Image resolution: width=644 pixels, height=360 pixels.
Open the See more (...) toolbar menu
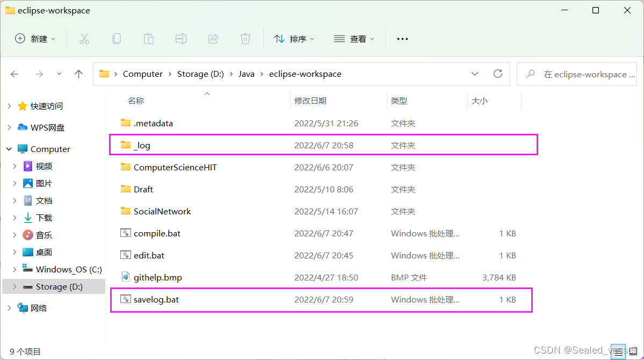coord(402,38)
